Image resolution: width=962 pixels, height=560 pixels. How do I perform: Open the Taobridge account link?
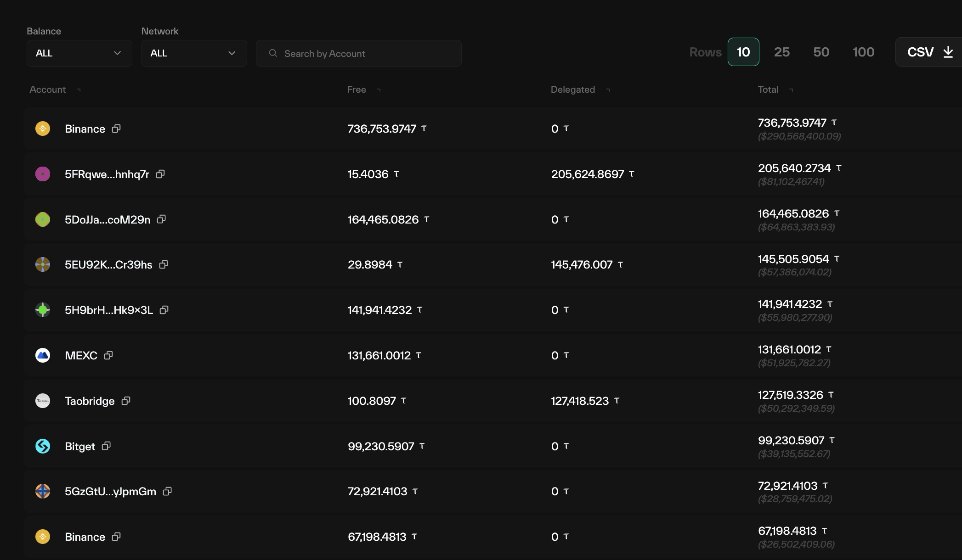(x=90, y=401)
